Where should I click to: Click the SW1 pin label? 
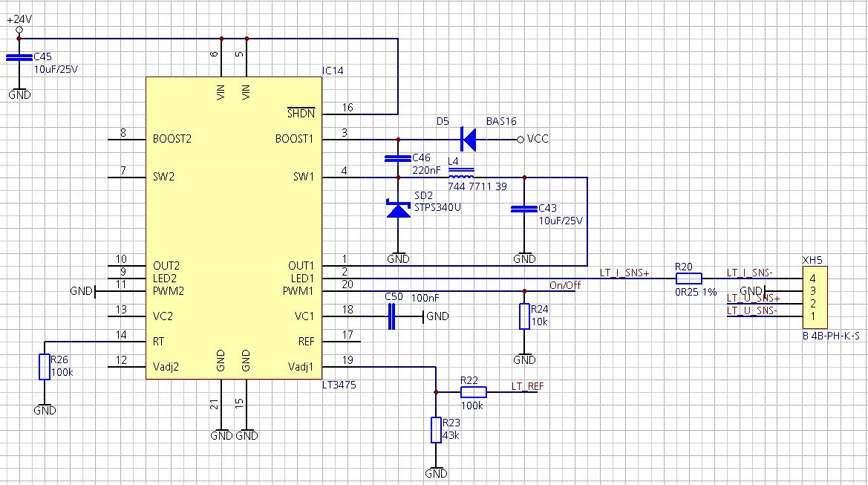tap(304, 177)
